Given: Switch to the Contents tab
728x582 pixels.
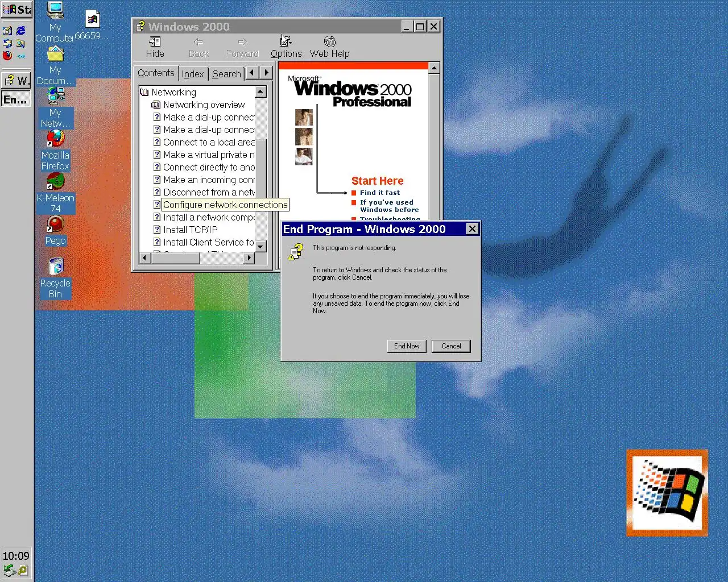Looking at the screenshot, I should point(156,73).
